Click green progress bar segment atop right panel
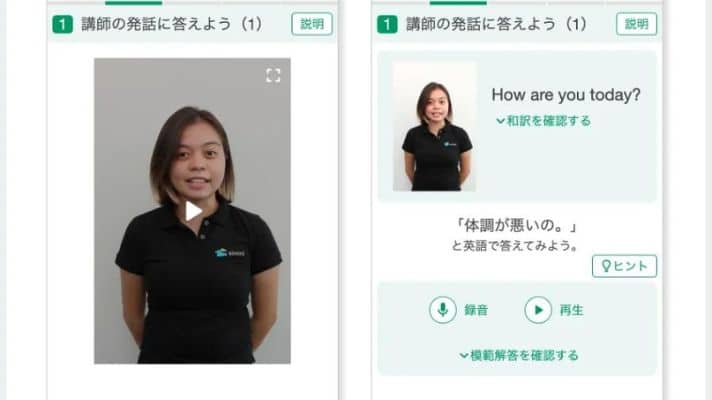 click(458, 3)
